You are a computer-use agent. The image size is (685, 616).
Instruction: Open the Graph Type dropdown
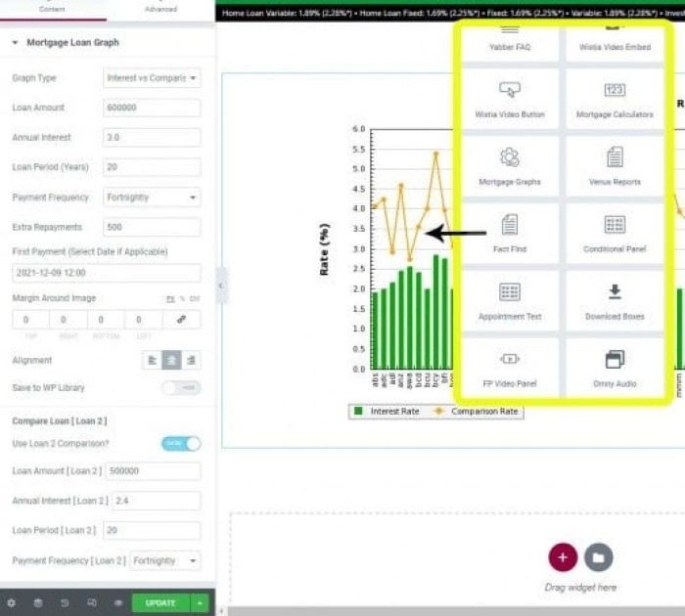(x=152, y=78)
